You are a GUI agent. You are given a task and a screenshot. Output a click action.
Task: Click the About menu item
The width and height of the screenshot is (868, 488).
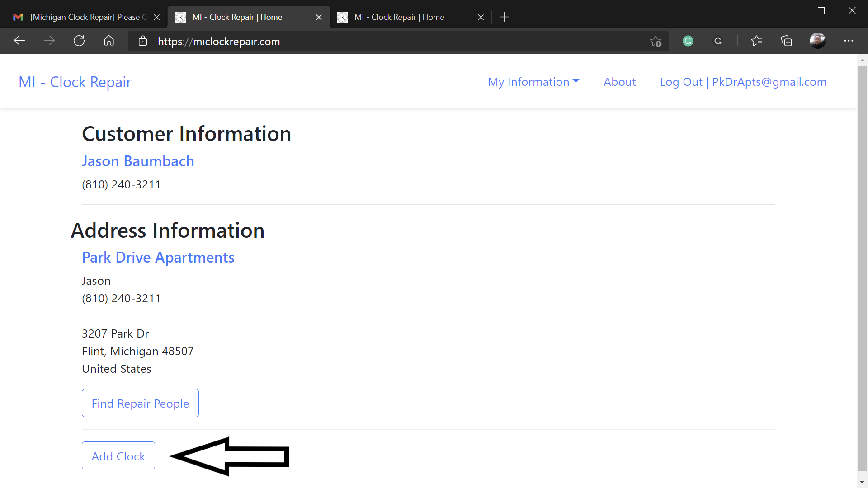coord(619,82)
